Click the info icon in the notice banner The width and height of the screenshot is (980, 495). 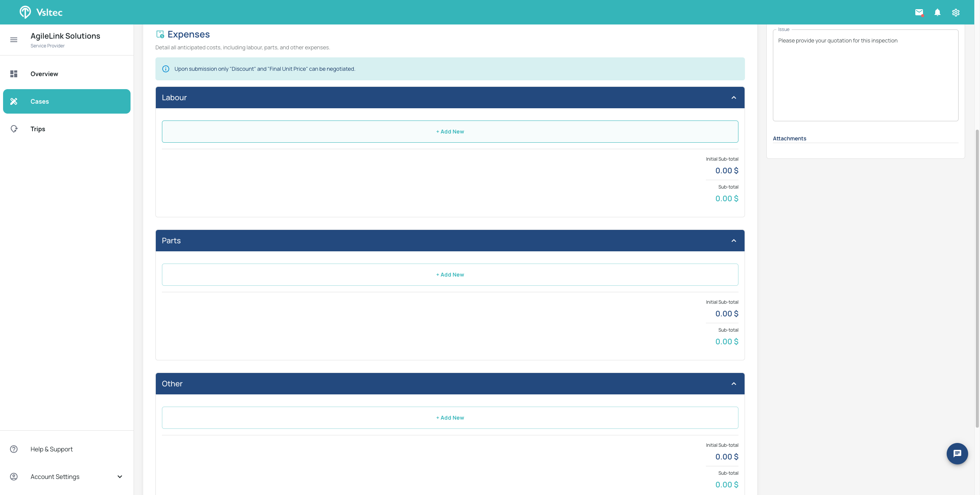[x=166, y=69]
